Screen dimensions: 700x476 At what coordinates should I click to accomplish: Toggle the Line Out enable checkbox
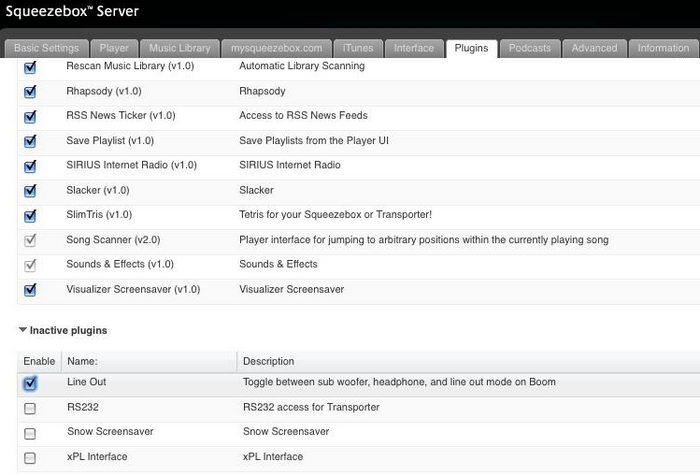[30, 383]
